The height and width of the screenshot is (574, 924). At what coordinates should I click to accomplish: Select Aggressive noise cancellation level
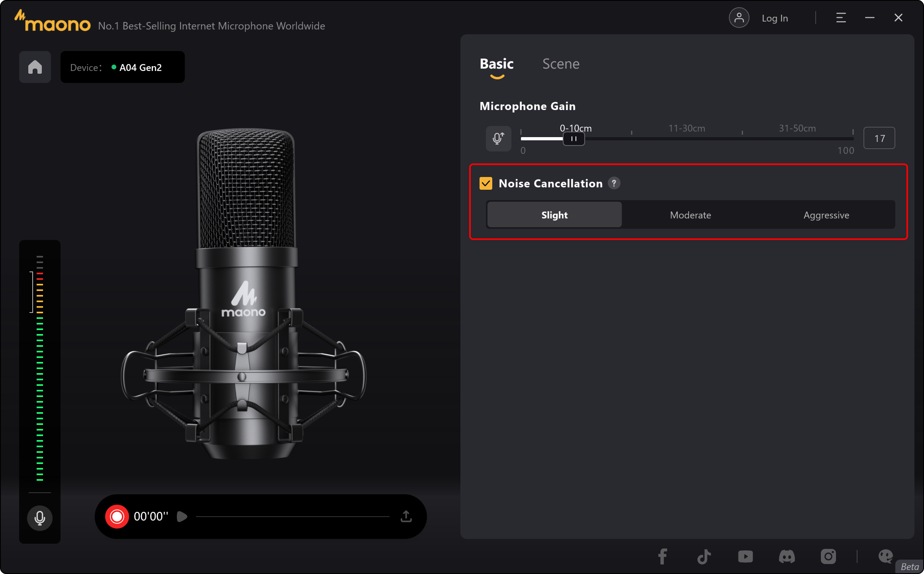826,215
